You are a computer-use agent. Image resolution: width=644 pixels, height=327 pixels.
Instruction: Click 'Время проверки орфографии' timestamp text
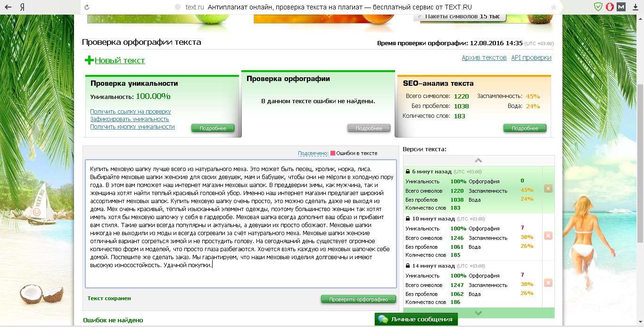tap(450, 43)
